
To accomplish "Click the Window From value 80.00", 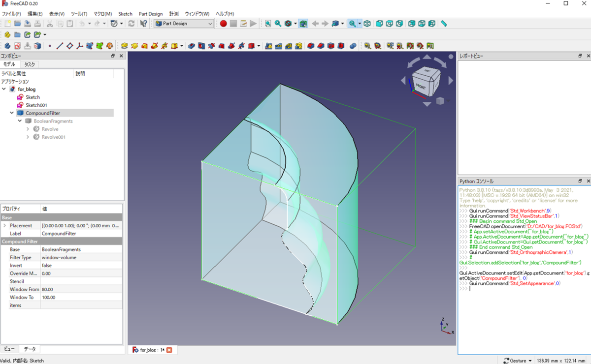I will tap(81, 289).
